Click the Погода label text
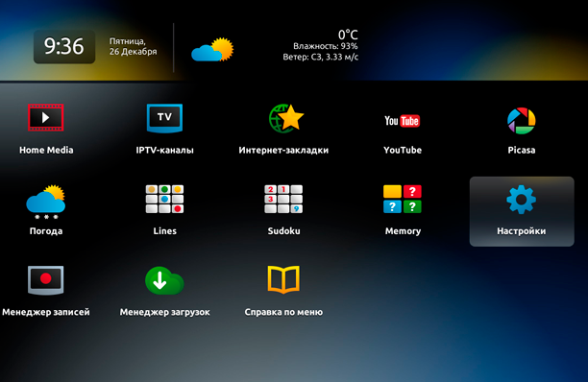Image resolution: width=588 pixels, height=382 pixels. click(46, 231)
